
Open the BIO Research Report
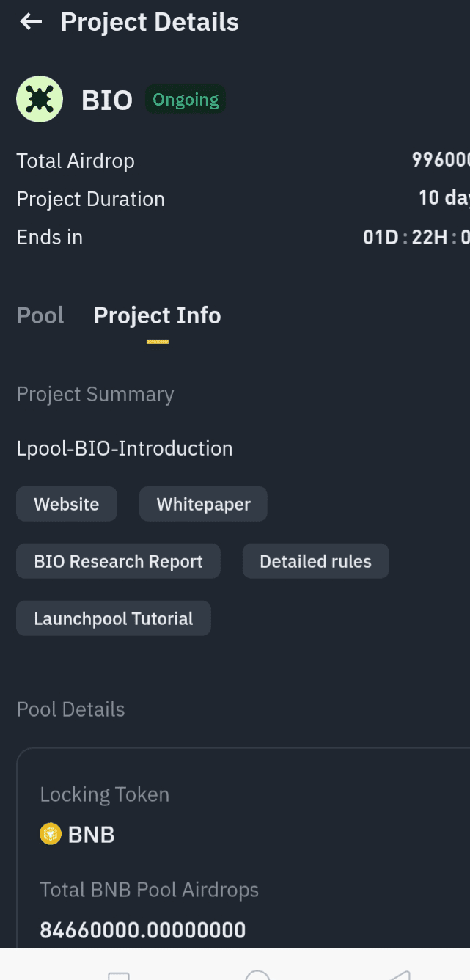[x=118, y=561]
